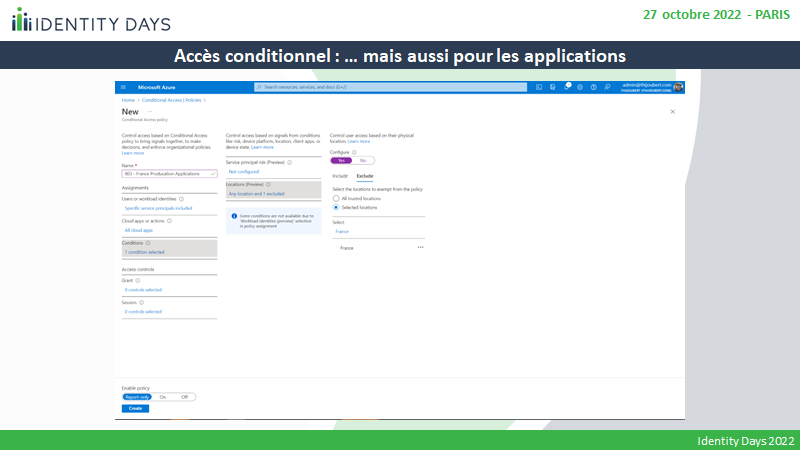Go to Conditional Access | Policies breadcrumb
The width and height of the screenshot is (800, 450).
[171, 101]
